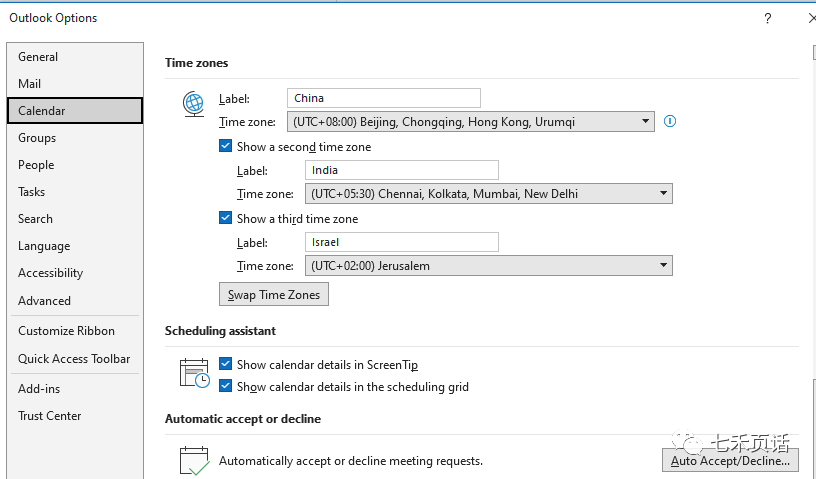Click the Automatically accept or decline meeting requests text
The width and height of the screenshot is (816, 479).
coord(351,461)
